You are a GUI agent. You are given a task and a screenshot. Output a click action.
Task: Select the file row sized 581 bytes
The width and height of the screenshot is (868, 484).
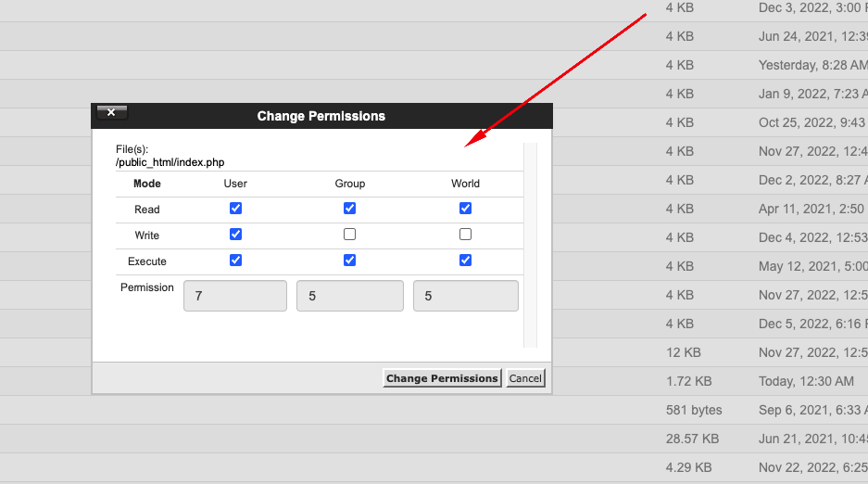coord(434,410)
